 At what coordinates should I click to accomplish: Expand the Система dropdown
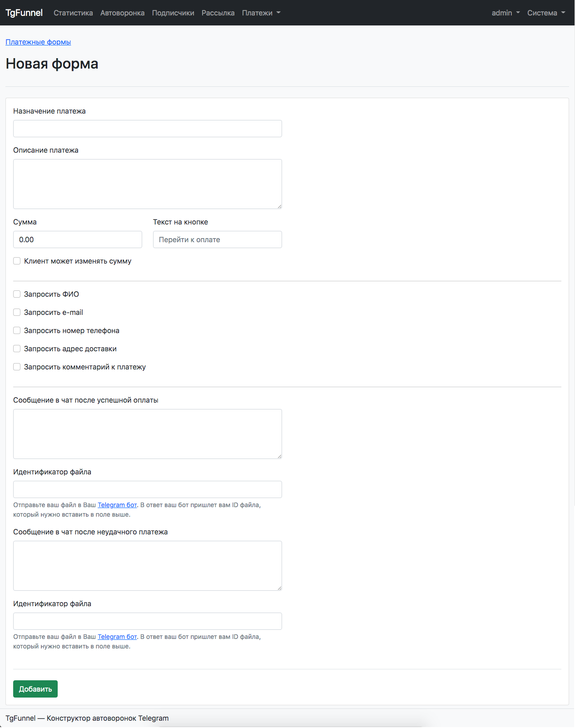[x=545, y=13]
